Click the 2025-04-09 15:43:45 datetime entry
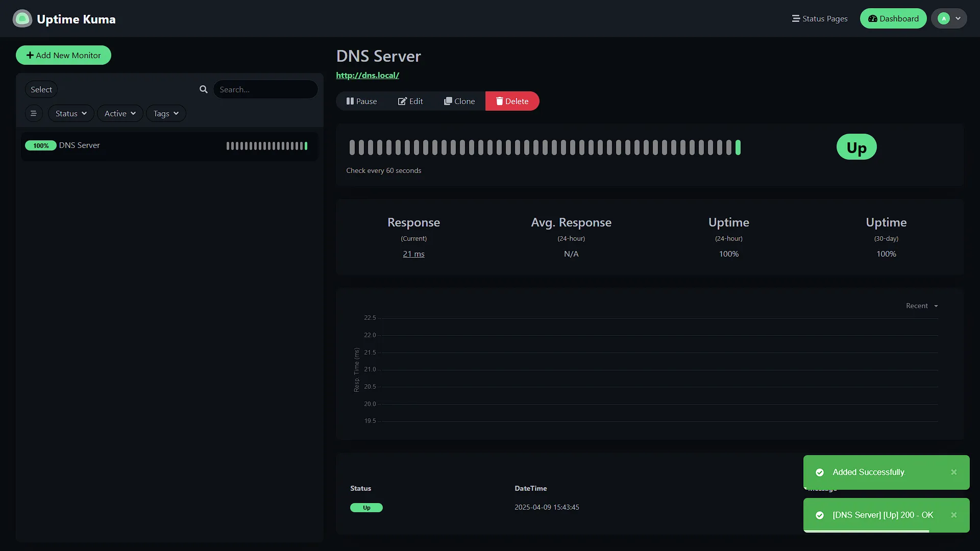The height and width of the screenshot is (551, 980). pos(547,508)
